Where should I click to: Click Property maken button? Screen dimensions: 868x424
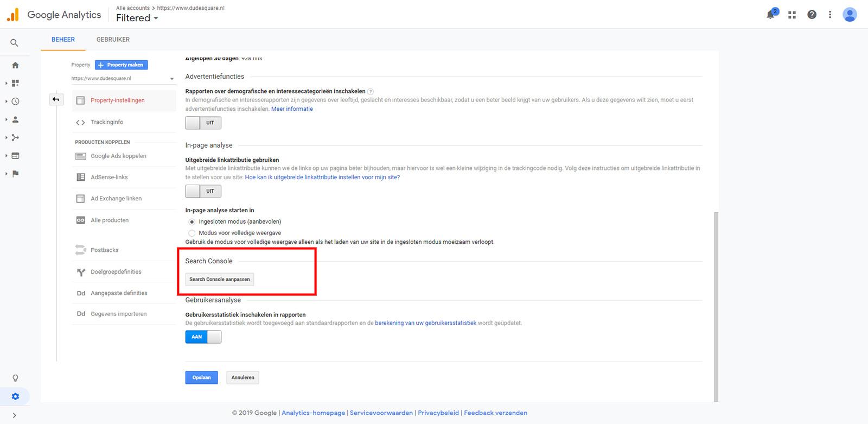tap(121, 65)
